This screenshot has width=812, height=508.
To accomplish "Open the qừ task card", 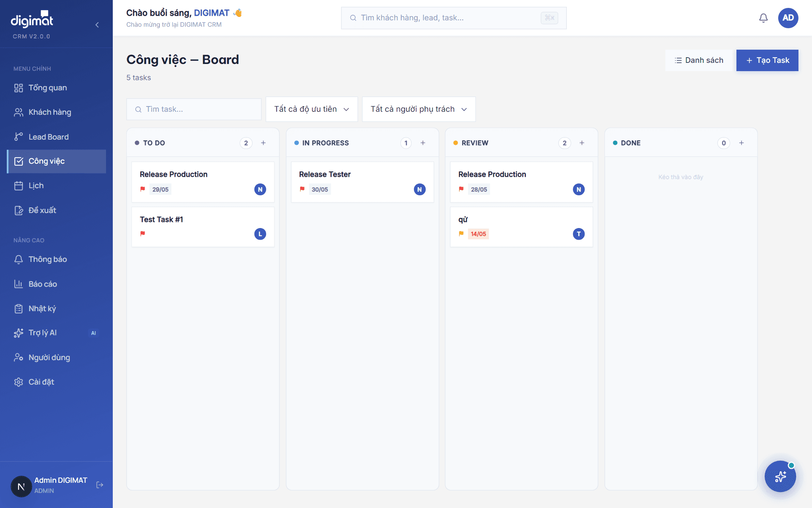I will pos(521,227).
